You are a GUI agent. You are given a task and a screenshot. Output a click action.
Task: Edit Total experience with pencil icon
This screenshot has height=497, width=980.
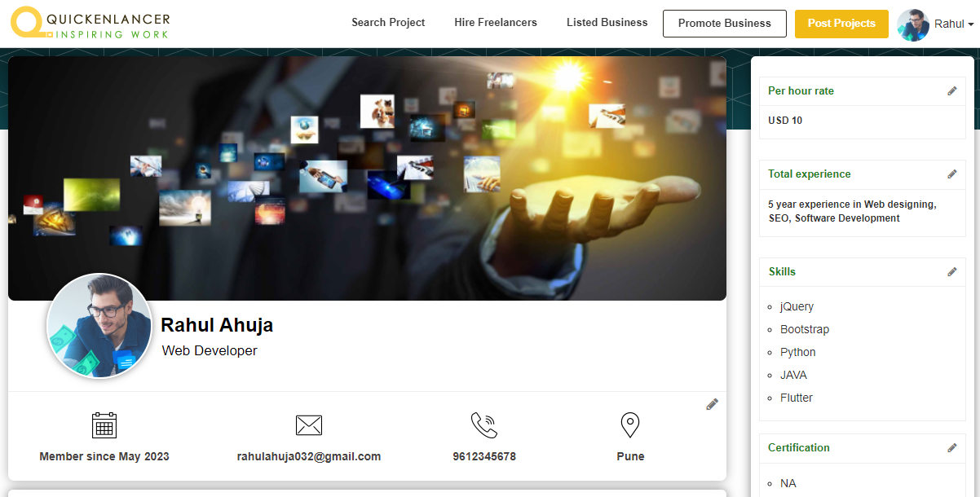(x=951, y=174)
